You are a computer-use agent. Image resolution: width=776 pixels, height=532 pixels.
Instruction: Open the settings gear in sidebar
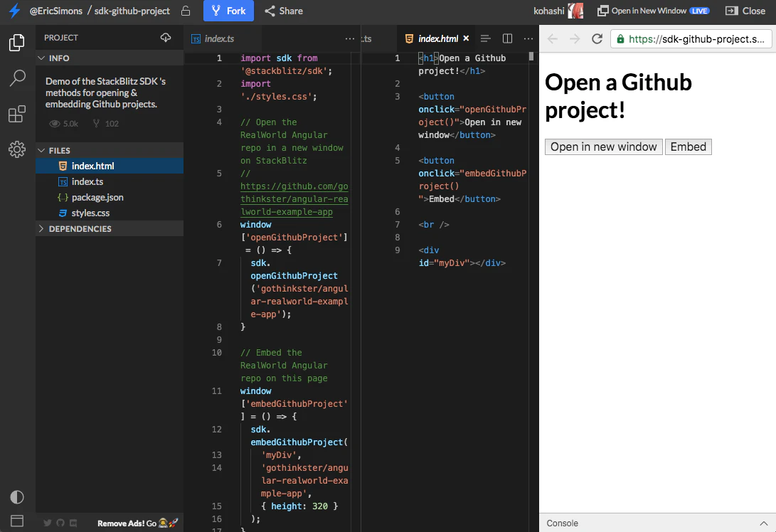click(x=17, y=149)
